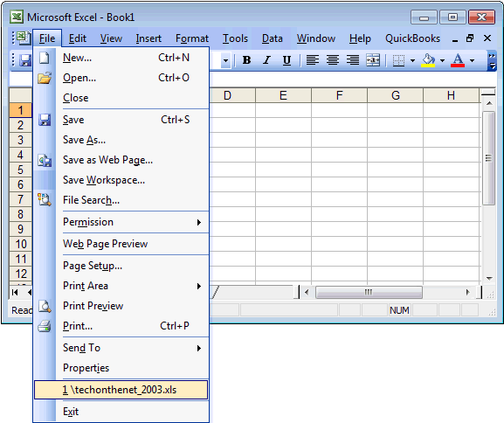Select column E header
This screenshot has width=504, height=423.
click(x=283, y=95)
